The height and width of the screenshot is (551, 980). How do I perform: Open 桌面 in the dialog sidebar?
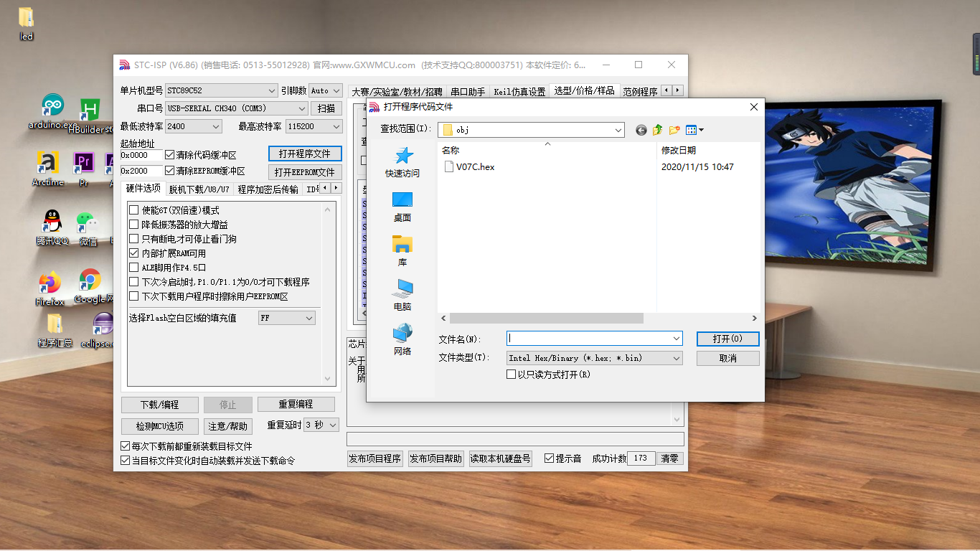click(x=402, y=207)
